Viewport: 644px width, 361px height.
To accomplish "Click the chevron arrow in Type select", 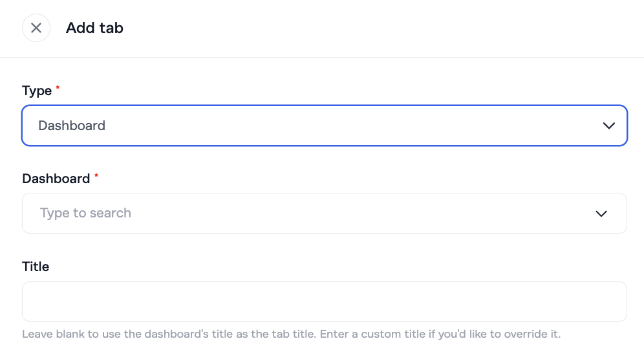I will 608,126.
